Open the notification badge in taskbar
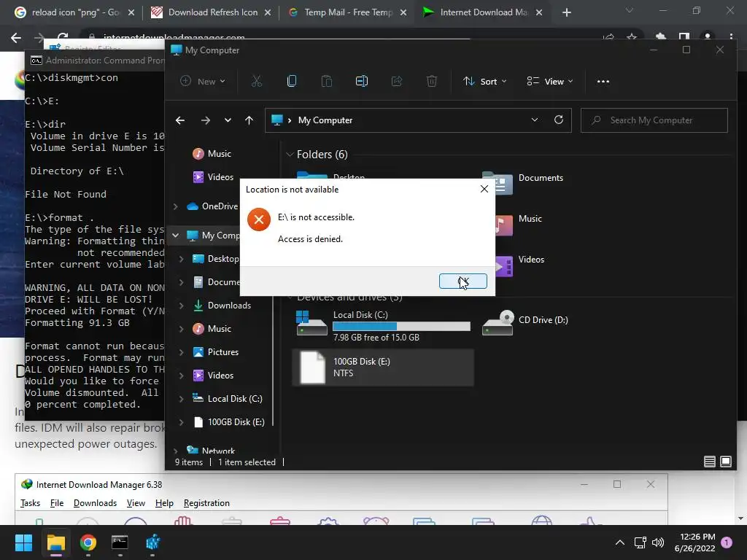The width and height of the screenshot is (747, 560). pos(727,542)
